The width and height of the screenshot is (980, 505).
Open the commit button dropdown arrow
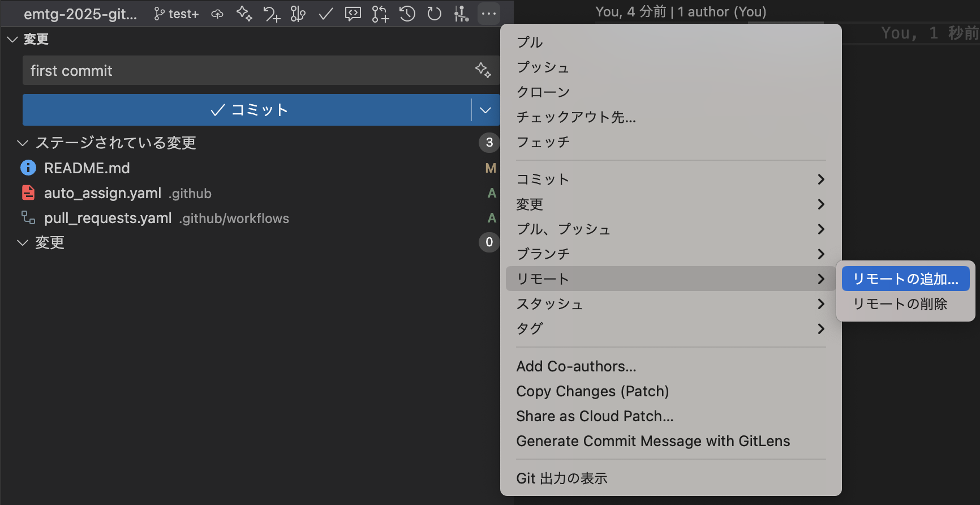click(485, 110)
